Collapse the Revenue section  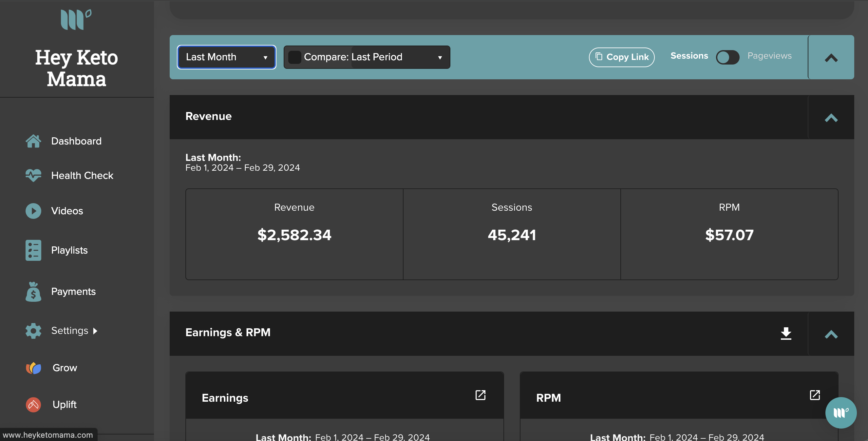click(x=831, y=117)
